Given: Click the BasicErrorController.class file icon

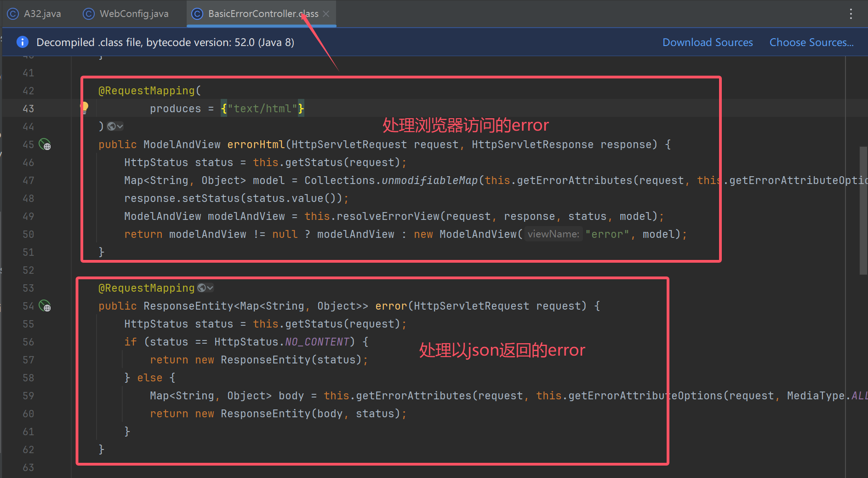Looking at the screenshot, I should click(x=197, y=14).
